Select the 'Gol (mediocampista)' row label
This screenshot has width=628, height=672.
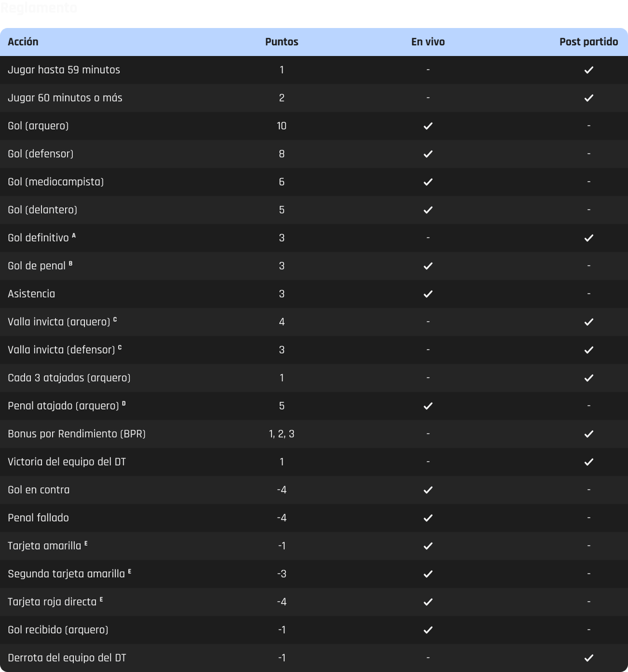pos(55,182)
